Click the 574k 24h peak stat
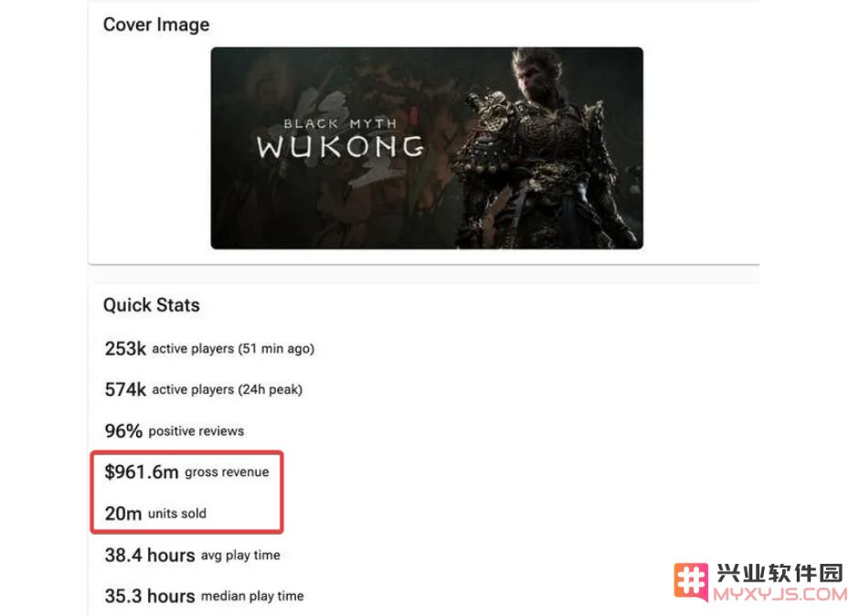 (x=203, y=389)
